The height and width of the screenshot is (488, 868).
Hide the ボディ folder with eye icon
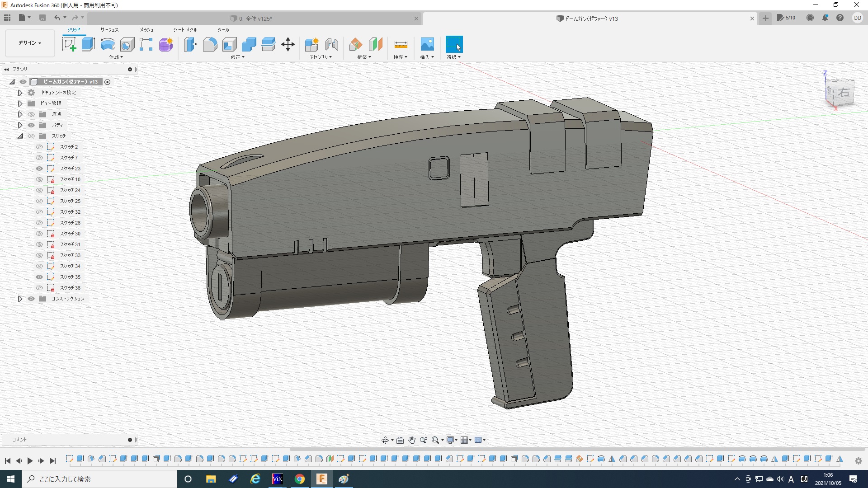(31, 125)
